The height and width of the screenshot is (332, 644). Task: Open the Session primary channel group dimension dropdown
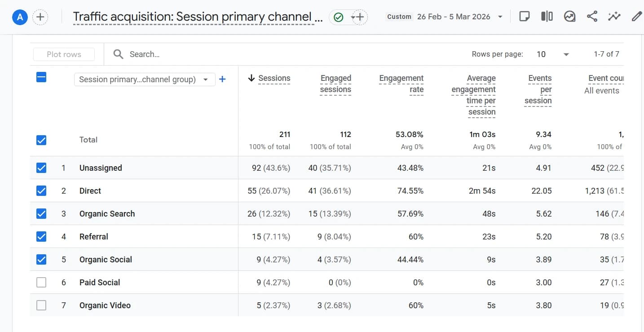[144, 79]
